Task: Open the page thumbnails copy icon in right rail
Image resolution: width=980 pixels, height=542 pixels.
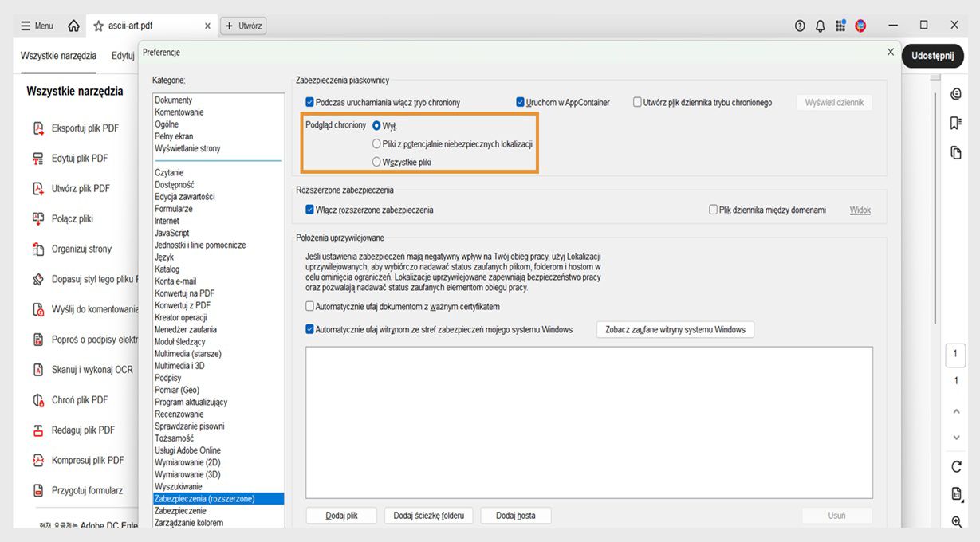Action: coord(956,152)
